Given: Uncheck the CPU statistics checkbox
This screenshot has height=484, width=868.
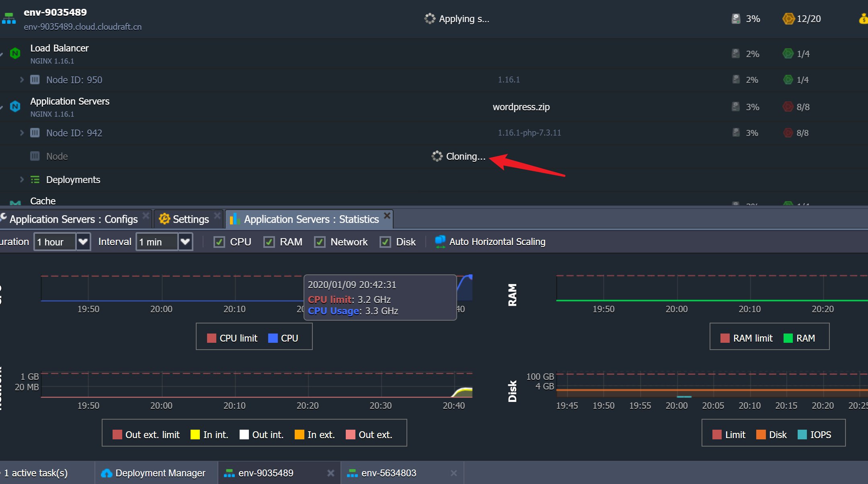Looking at the screenshot, I should click(x=219, y=242).
